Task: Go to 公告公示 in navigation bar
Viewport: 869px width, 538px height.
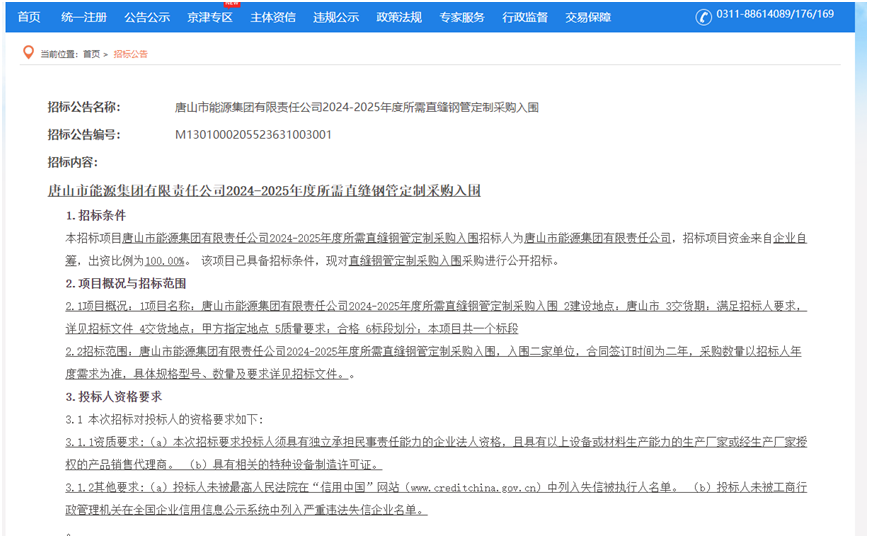Action: click(147, 17)
